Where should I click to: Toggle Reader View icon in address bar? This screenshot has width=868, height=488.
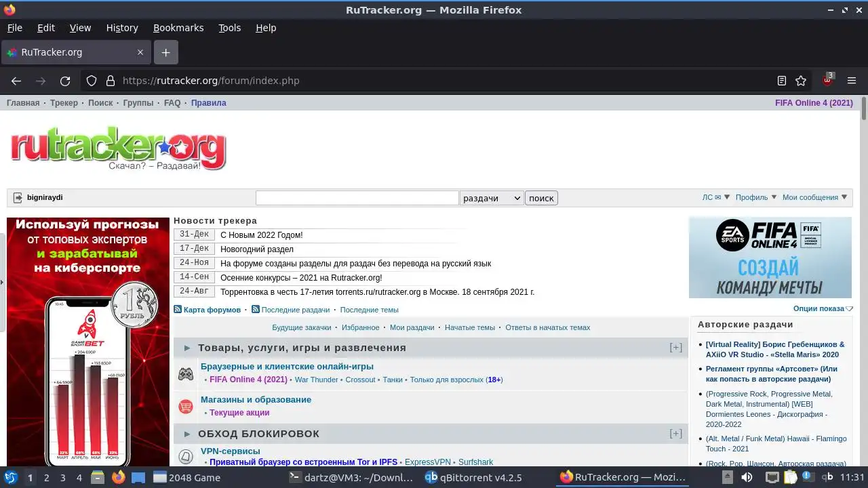click(x=782, y=81)
